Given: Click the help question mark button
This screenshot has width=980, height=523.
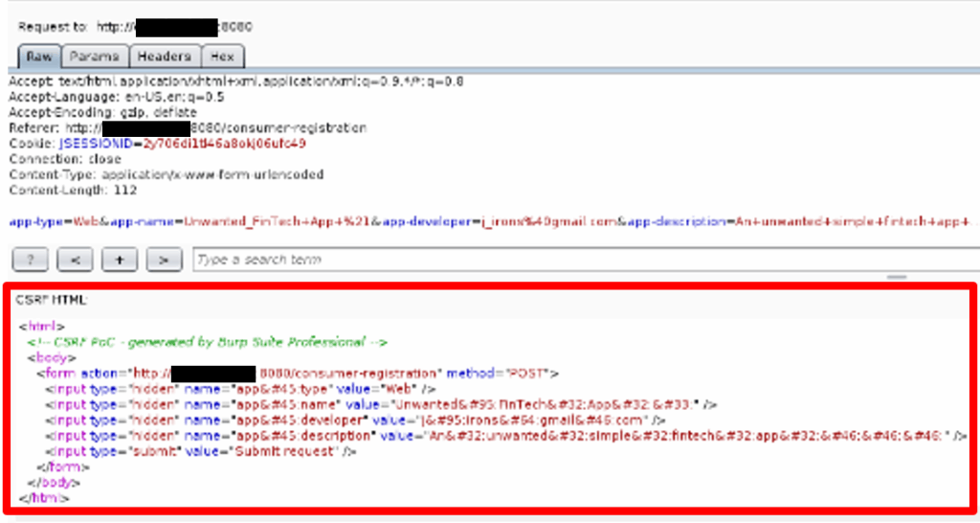Looking at the screenshot, I should pyautogui.click(x=29, y=260).
